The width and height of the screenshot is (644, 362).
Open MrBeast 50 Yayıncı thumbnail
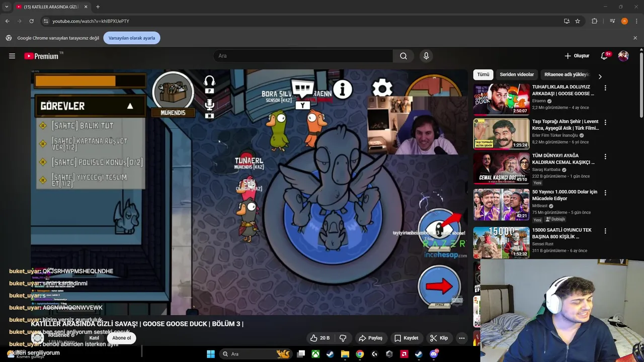point(501,204)
